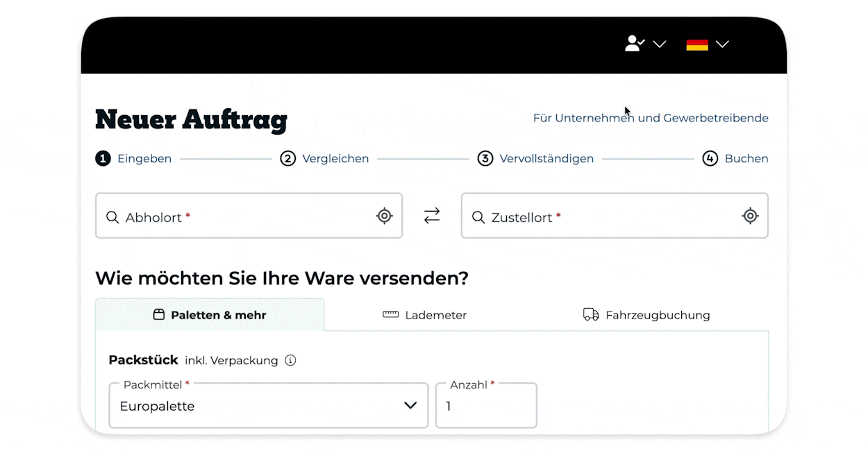Viewport: 868px width, 451px height.
Task: Open Für Unternehmen und Gewerbetreibende link
Action: [x=651, y=118]
